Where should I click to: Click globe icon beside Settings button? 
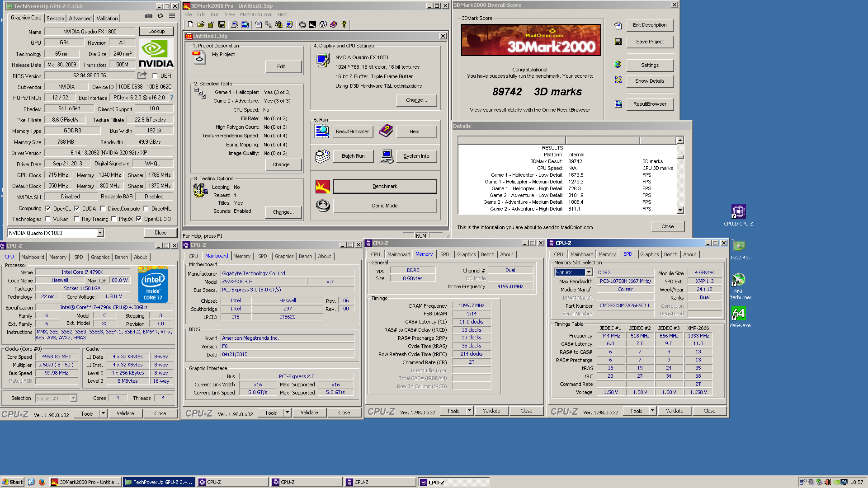[x=618, y=65]
